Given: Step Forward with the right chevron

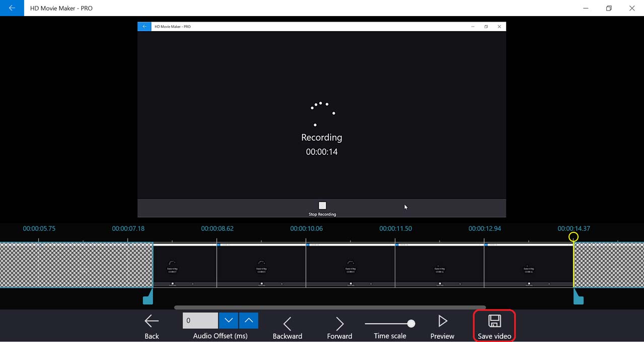Looking at the screenshot, I should click(340, 323).
